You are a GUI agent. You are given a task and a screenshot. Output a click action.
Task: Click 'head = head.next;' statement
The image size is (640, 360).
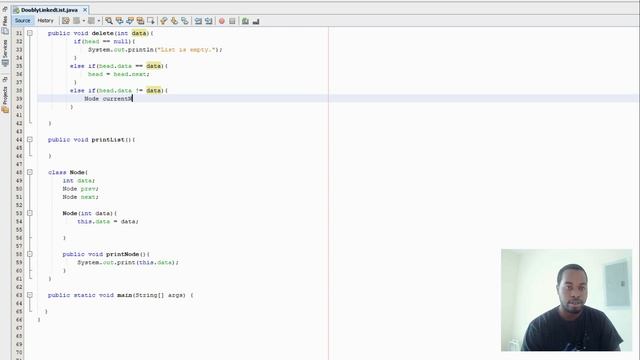(x=119, y=74)
